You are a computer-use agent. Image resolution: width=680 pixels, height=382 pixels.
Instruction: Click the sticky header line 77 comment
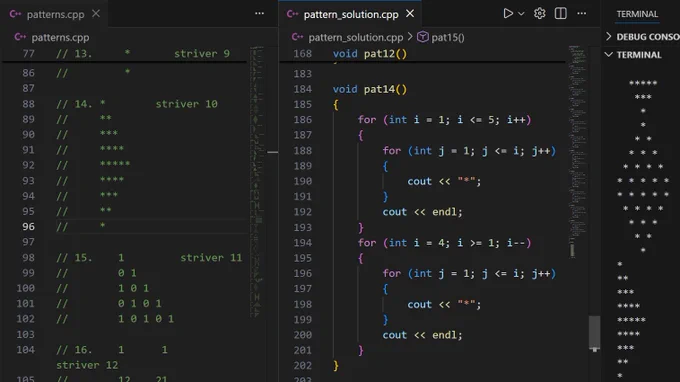pos(143,53)
